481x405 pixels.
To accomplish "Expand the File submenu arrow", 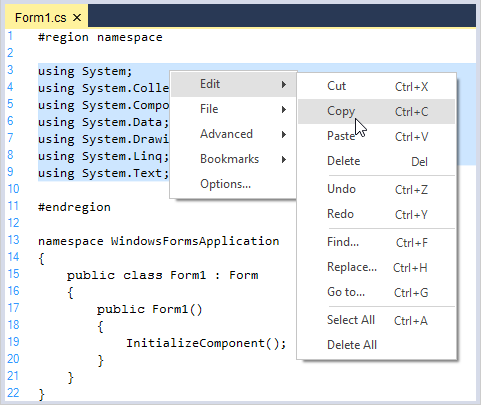I will point(284,109).
